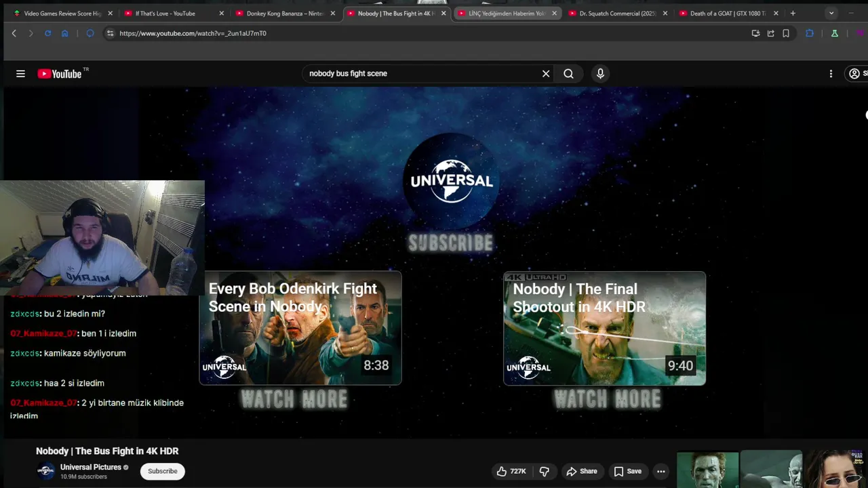This screenshot has width=868, height=488.
Task: Go back in browser history
Action: 14,33
